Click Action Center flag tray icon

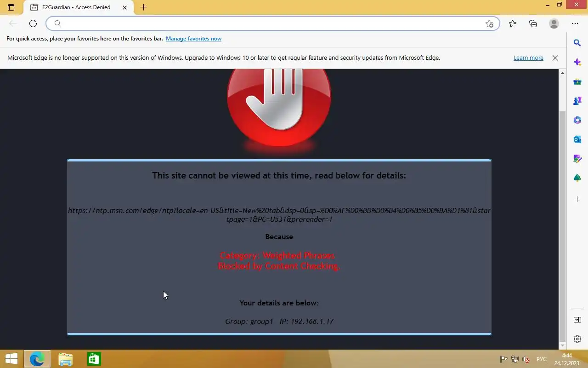coord(504,359)
